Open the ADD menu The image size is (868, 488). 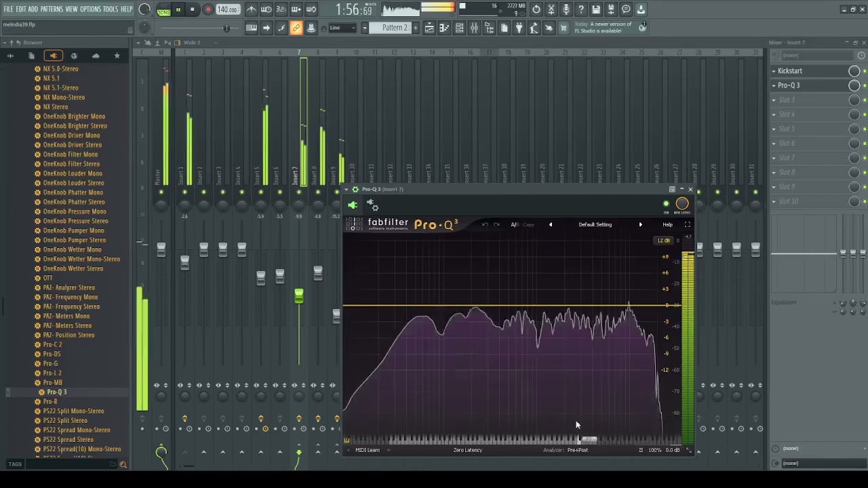[33, 9]
